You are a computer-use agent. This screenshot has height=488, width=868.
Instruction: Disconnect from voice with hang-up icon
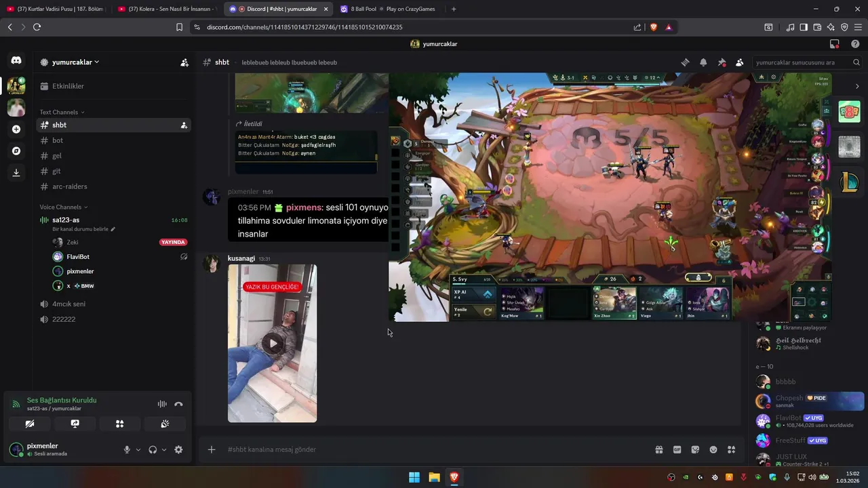pyautogui.click(x=178, y=404)
